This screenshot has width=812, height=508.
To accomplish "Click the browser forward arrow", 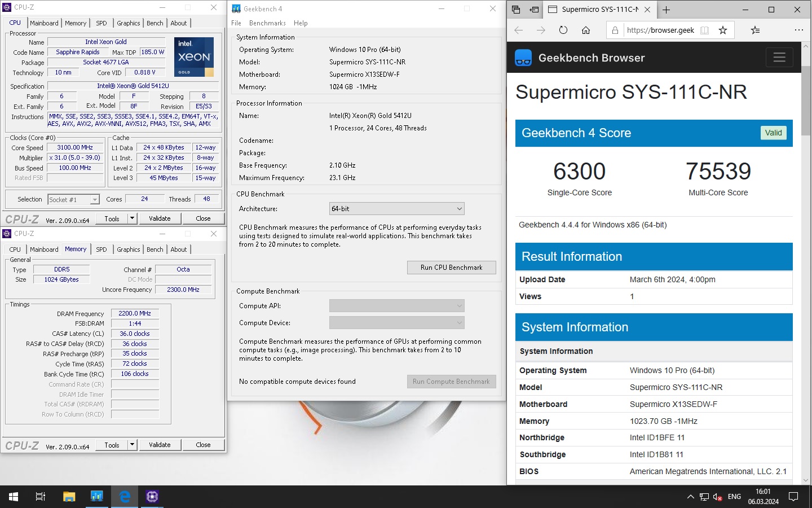I will coord(541,30).
